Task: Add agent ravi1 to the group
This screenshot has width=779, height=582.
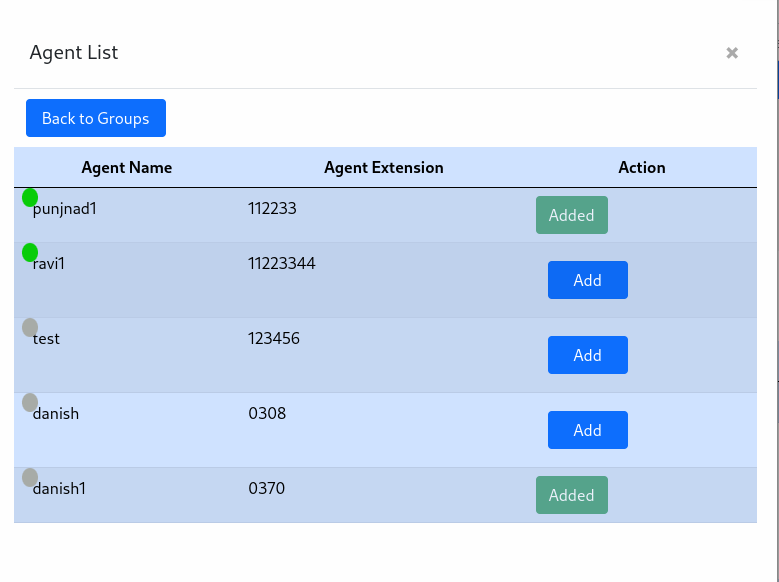Action: point(587,280)
